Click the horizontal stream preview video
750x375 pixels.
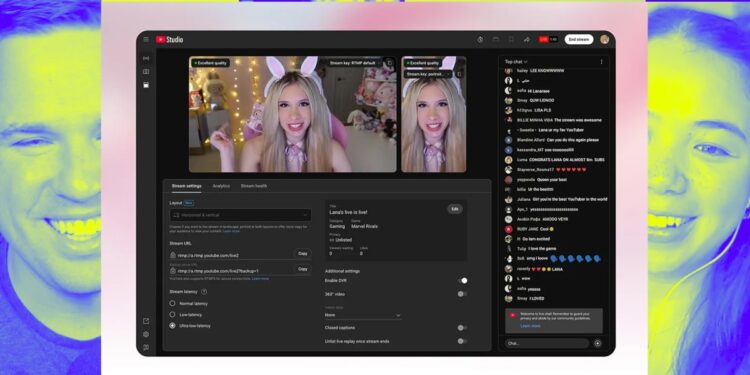click(x=293, y=114)
